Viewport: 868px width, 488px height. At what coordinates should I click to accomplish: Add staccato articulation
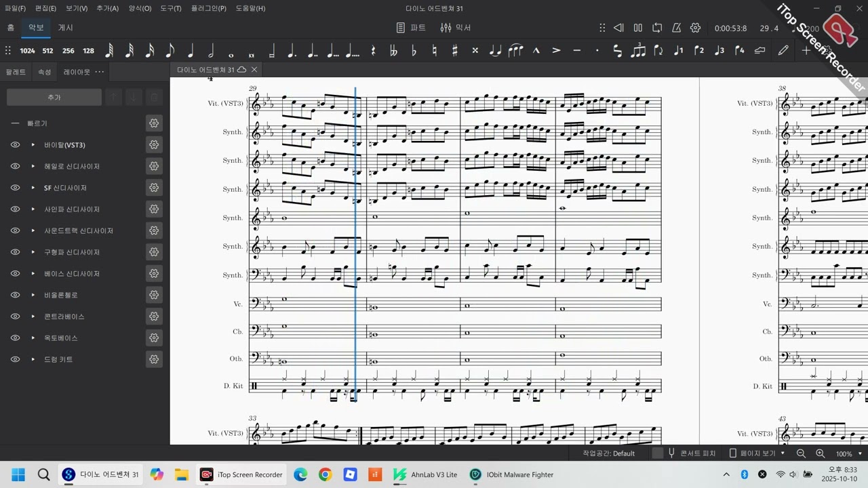tap(597, 50)
